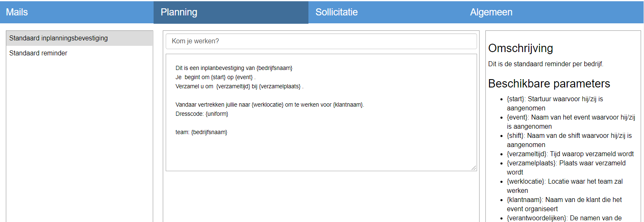Go to the Sollicitatie tab
The height and width of the screenshot is (222, 644).
pyautogui.click(x=386, y=12)
